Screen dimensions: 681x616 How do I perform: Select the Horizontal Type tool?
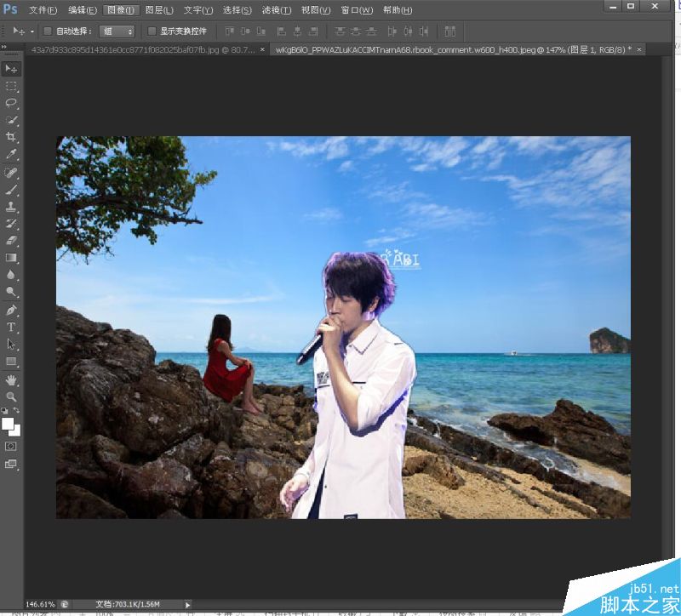(11, 328)
